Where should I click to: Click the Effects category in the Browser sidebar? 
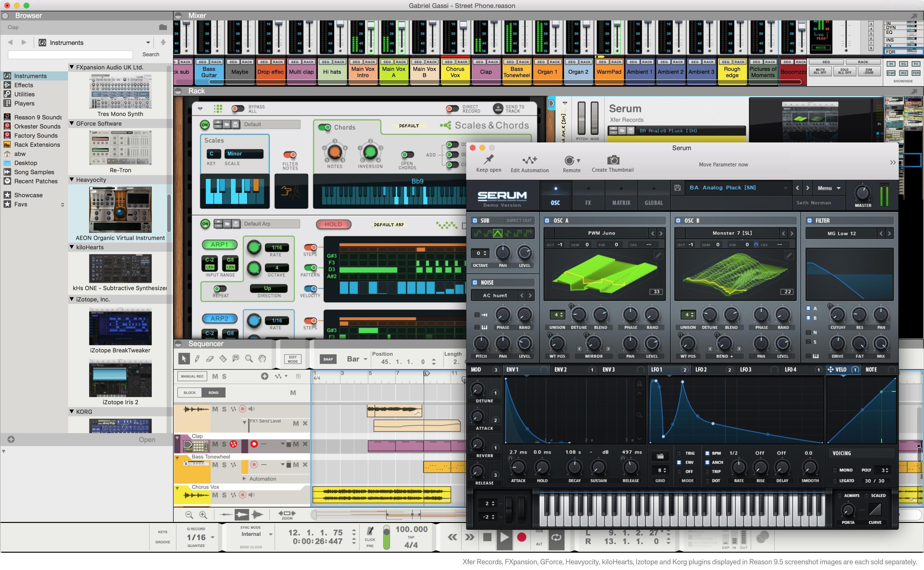[23, 85]
